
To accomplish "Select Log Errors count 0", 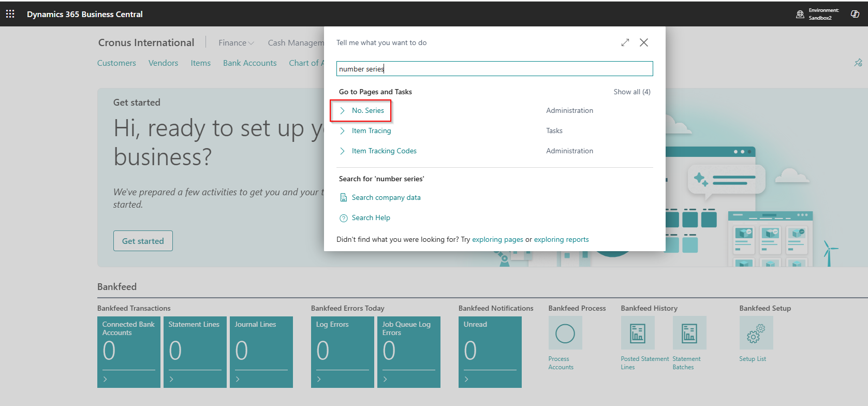I will 323,351.
